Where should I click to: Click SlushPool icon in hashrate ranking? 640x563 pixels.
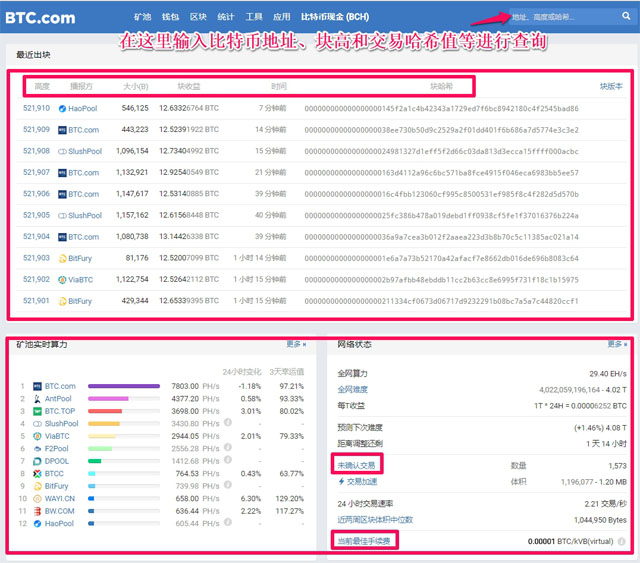pyautogui.click(x=37, y=424)
